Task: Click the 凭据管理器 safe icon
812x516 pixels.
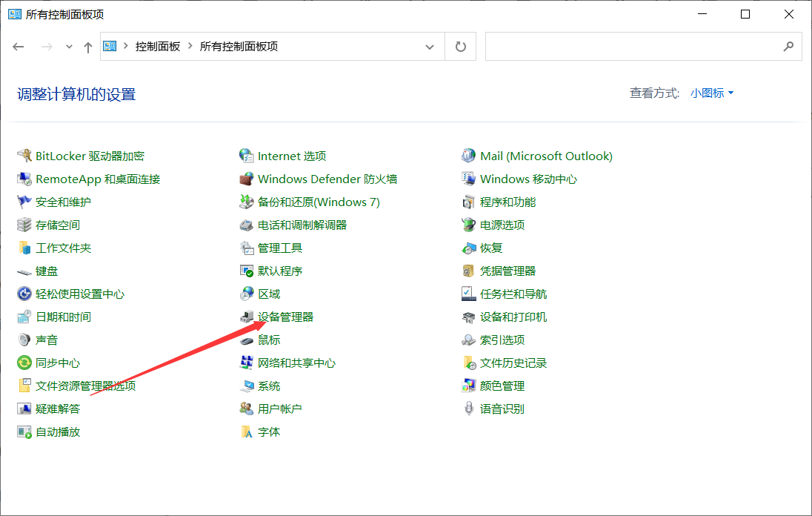Action: coord(469,271)
